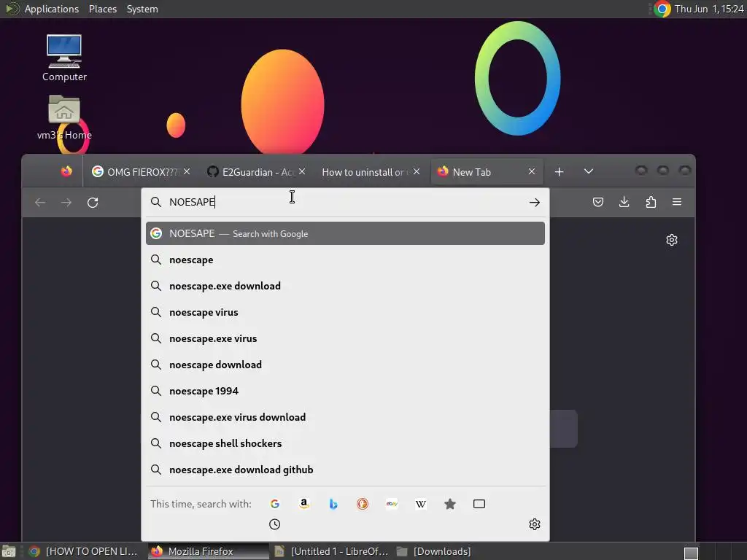This screenshot has height=560, width=747.
Task: Click the Chrome icon in top panel
Action: pyautogui.click(x=662, y=9)
